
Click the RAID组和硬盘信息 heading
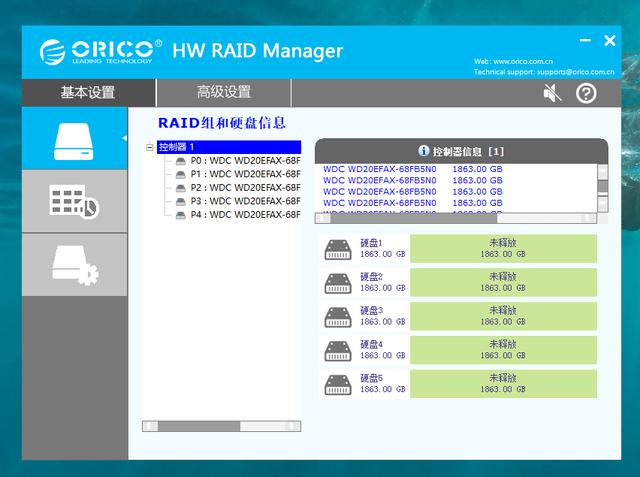click(222, 123)
